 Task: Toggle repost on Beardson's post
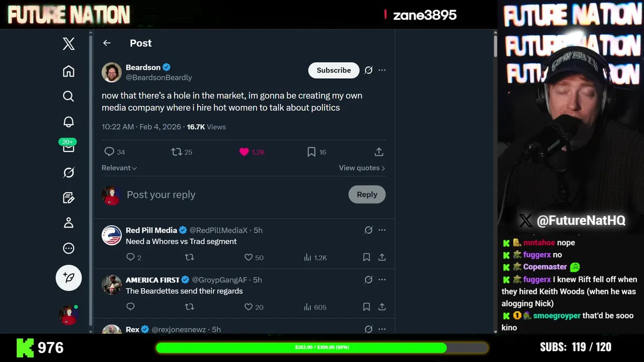pos(177,152)
